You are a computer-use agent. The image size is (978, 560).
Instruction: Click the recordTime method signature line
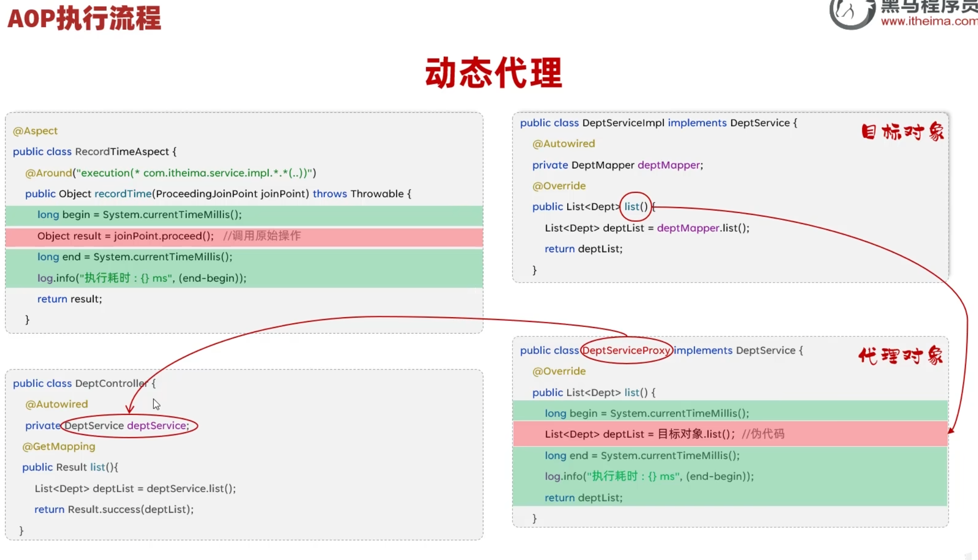[x=218, y=194]
